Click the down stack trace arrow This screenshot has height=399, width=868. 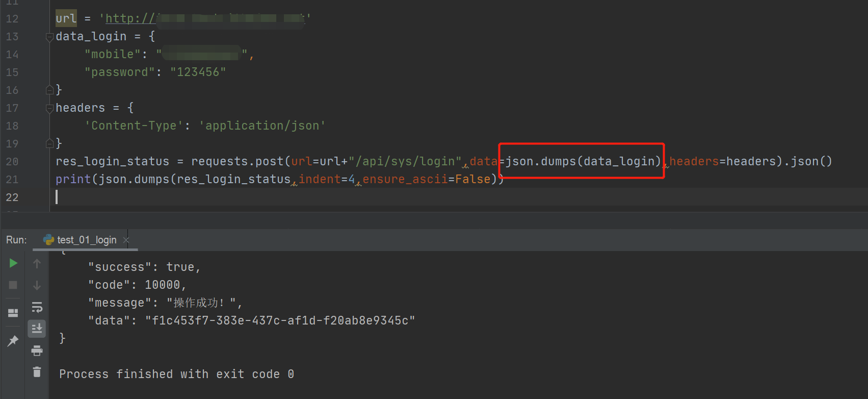(x=37, y=285)
